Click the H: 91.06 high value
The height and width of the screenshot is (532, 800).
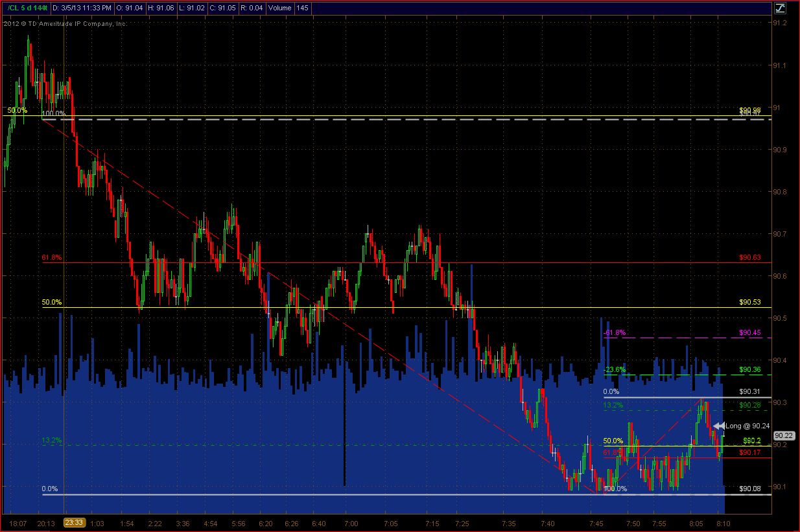click(x=161, y=8)
